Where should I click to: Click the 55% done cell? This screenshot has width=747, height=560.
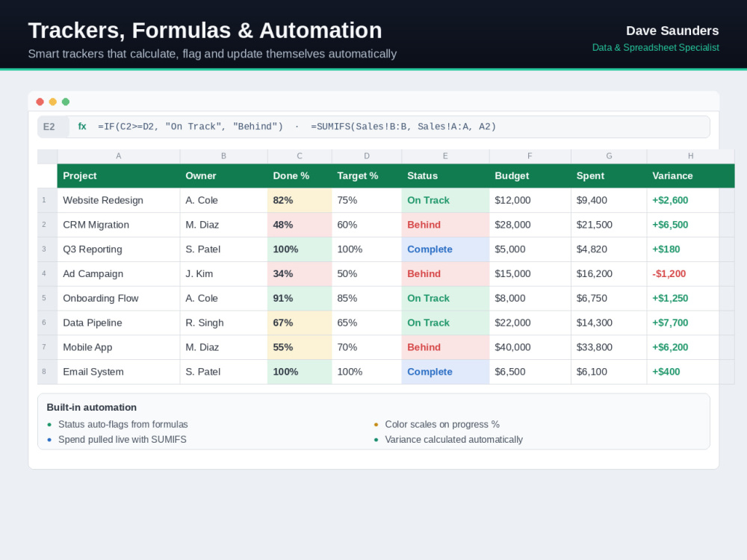(x=300, y=347)
